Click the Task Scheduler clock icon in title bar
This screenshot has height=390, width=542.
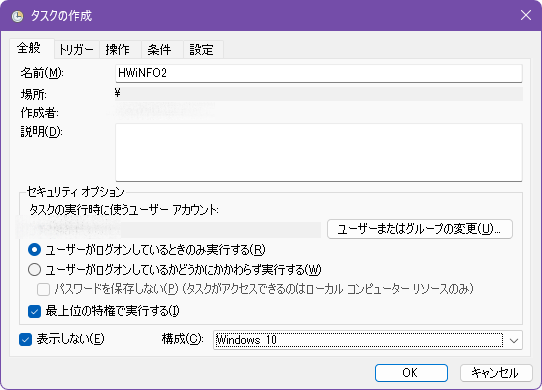click(x=17, y=16)
